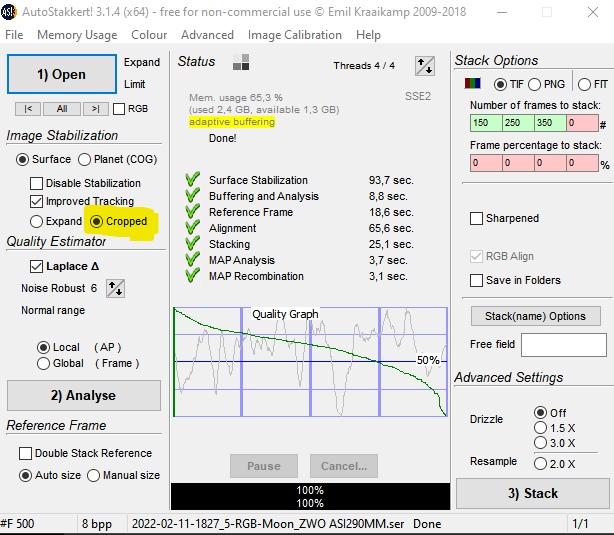Select the Cropped radio button
The image size is (614, 535).
96,221
